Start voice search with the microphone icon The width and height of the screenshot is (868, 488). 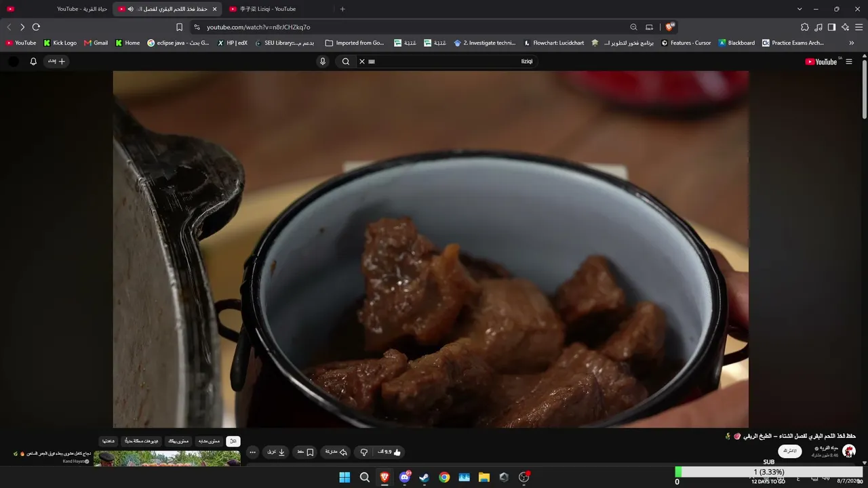[323, 61]
